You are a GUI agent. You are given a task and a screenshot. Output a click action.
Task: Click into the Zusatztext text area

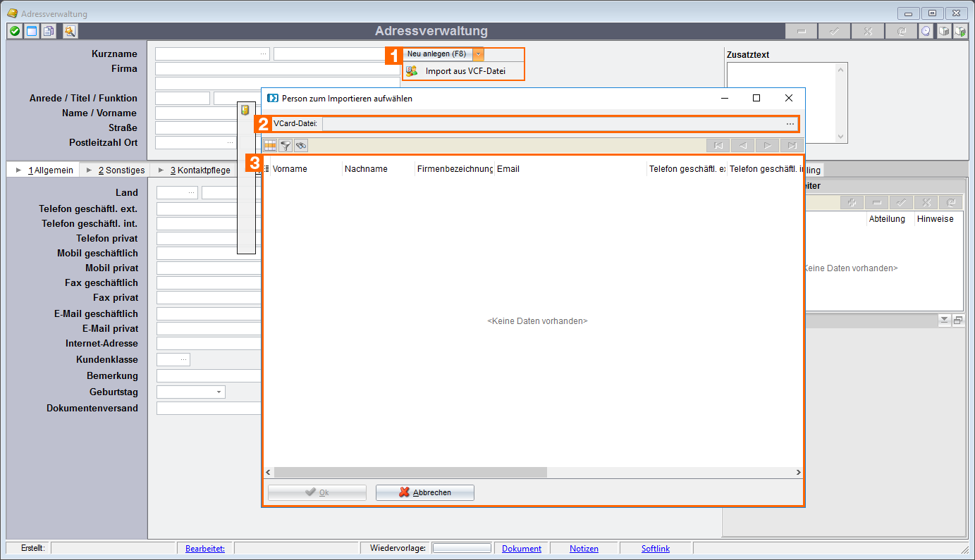[x=781, y=103]
